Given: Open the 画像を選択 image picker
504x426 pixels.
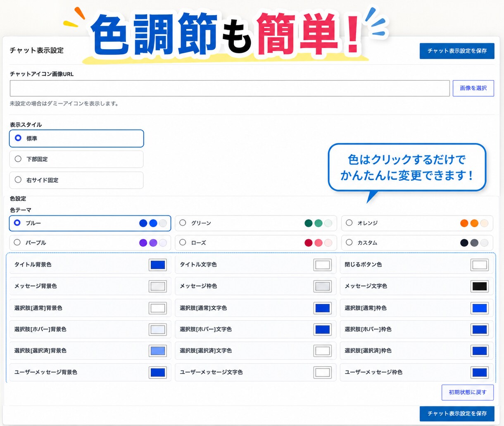Looking at the screenshot, I should coord(473,88).
